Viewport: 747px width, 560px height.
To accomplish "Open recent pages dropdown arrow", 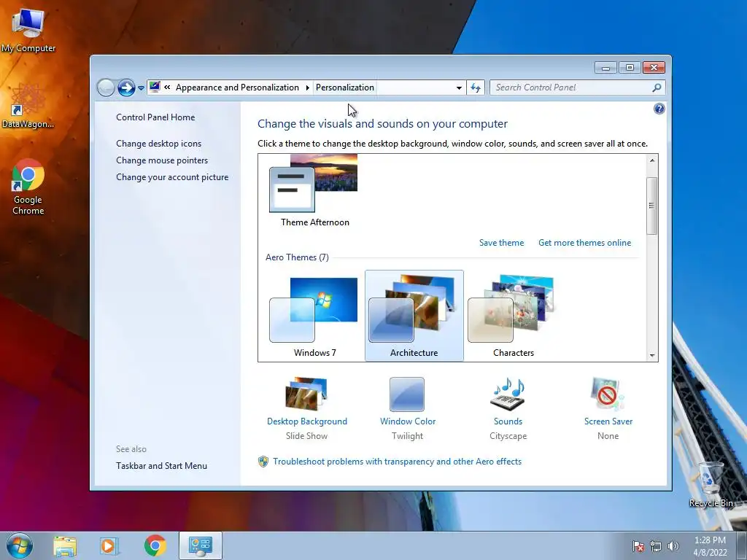I will [141, 88].
